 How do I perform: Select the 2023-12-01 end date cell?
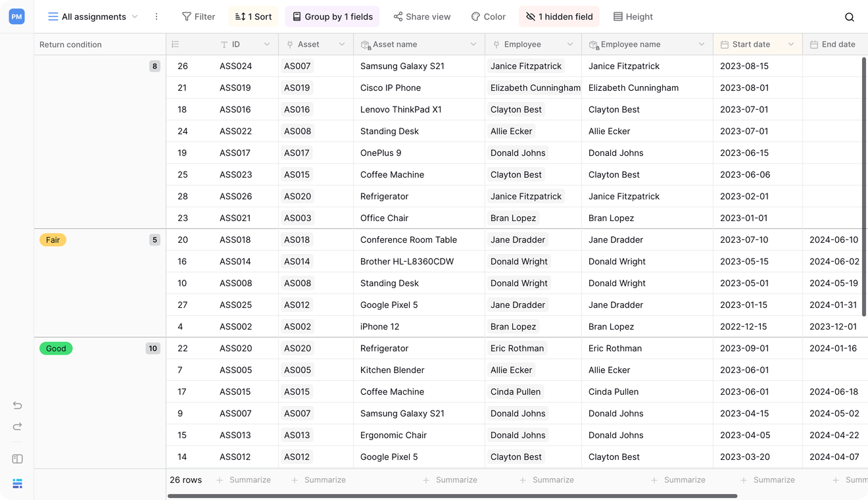(x=835, y=326)
